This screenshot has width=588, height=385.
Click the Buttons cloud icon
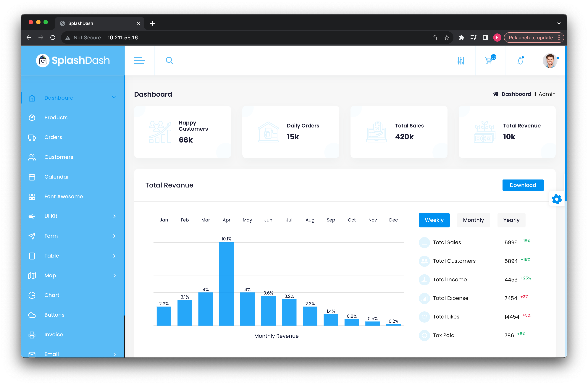click(x=32, y=315)
